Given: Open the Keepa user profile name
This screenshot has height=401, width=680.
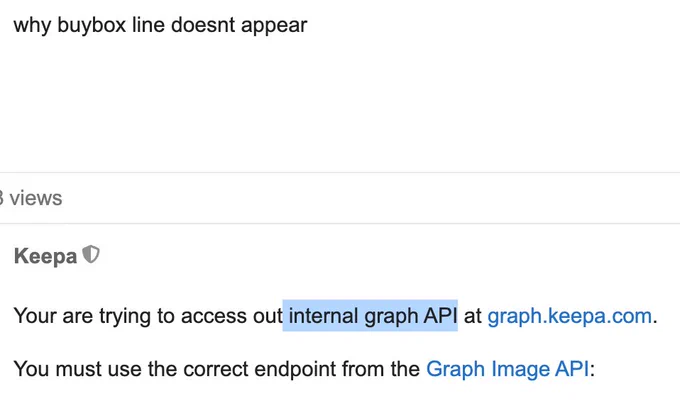Looking at the screenshot, I should point(46,256).
